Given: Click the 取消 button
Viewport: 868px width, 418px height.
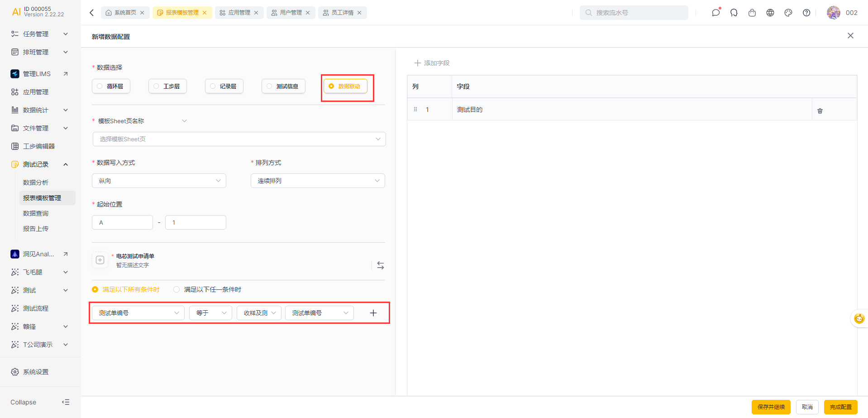Looking at the screenshot, I should (807, 407).
